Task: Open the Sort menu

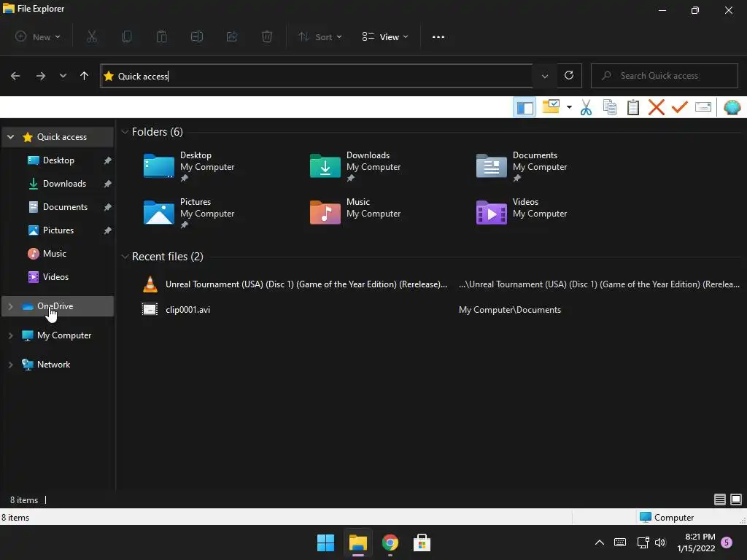Action: click(320, 36)
